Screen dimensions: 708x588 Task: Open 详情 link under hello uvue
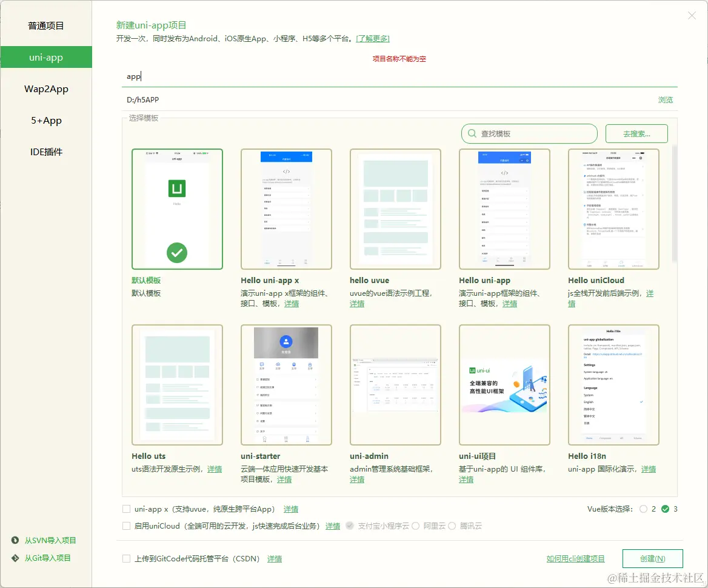click(357, 304)
